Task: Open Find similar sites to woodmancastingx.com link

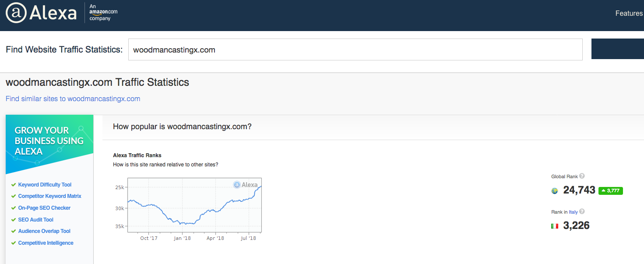Action: [x=73, y=99]
